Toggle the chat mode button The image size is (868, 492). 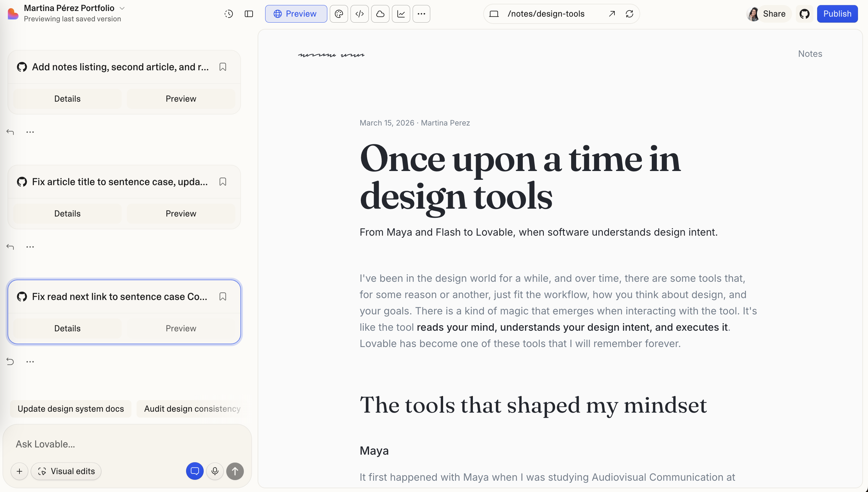pyautogui.click(x=195, y=471)
